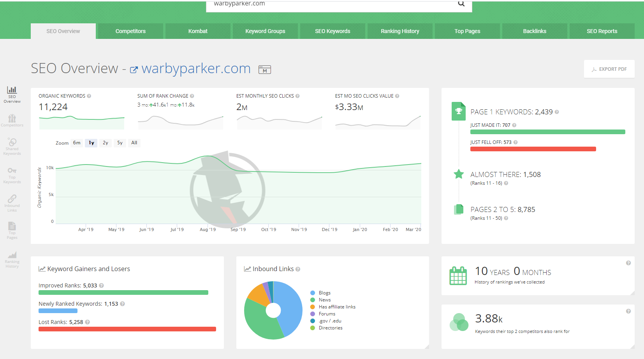
Task: Open Shared Keywords sidebar icon
Action: [x=12, y=146]
